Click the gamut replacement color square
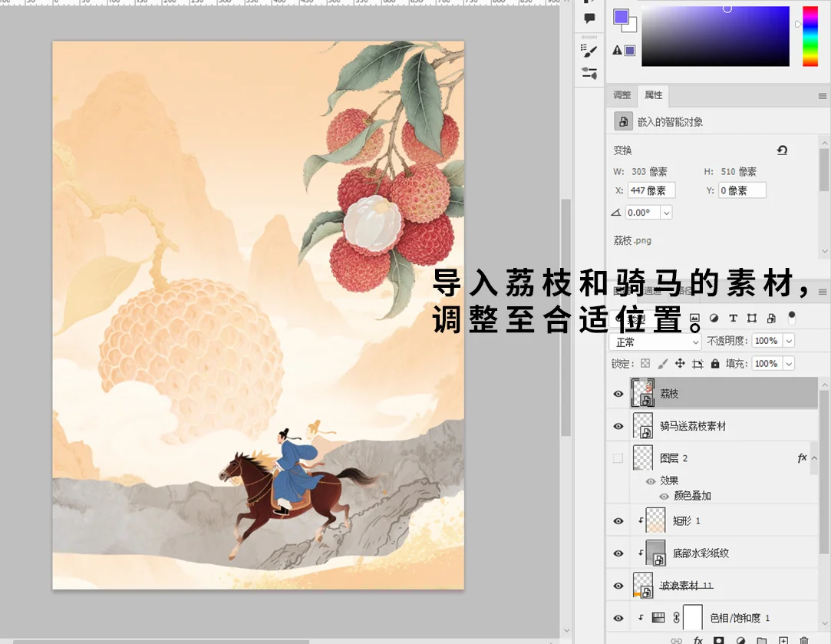831x644 pixels. coord(630,51)
